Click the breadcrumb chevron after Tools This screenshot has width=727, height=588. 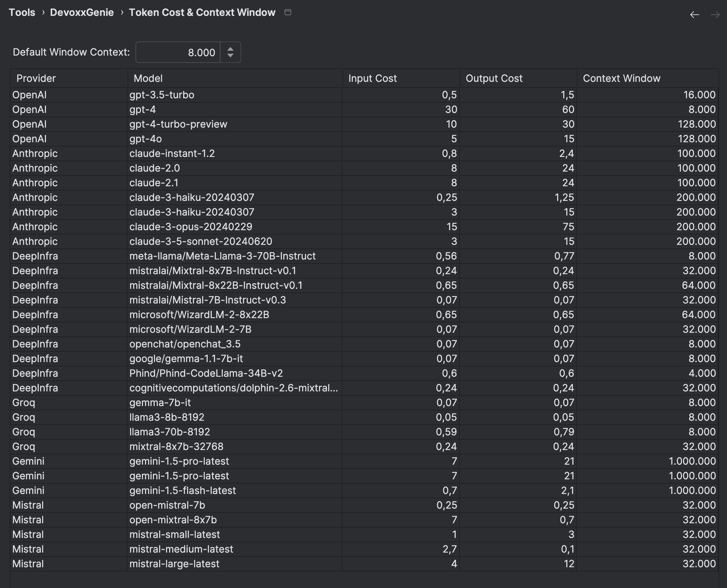point(43,12)
